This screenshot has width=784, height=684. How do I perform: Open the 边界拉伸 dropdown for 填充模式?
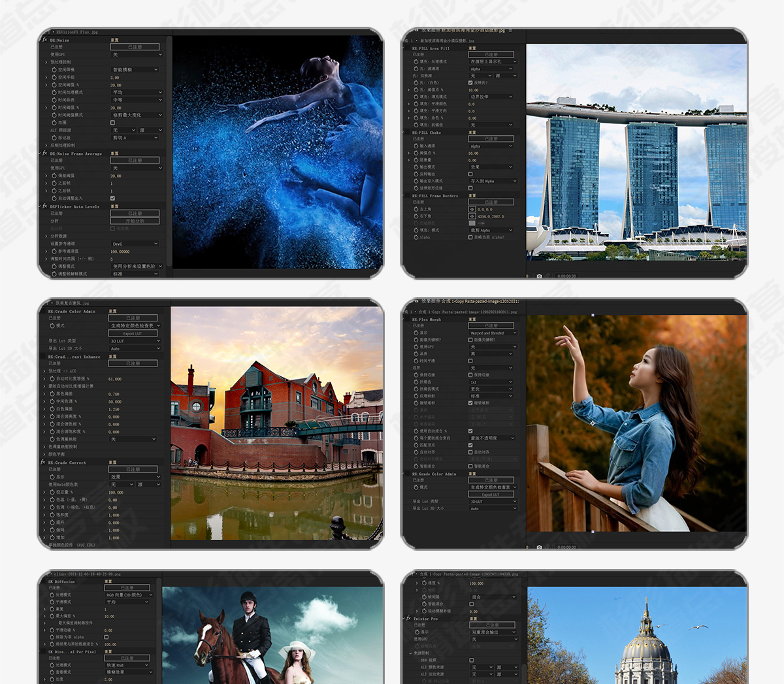(491, 97)
